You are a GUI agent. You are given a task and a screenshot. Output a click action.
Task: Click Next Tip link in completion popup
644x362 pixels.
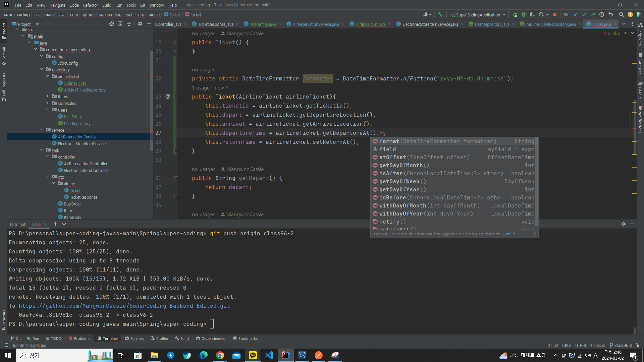pos(509,234)
